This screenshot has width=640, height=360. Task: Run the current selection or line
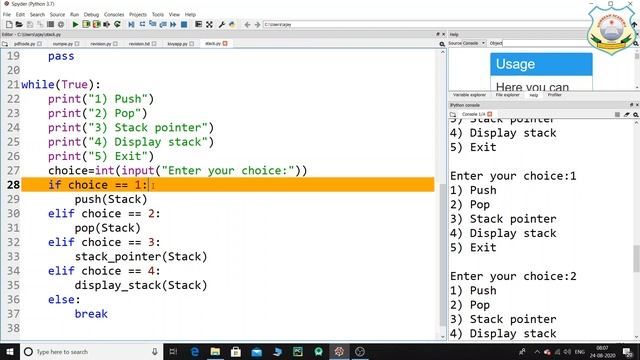(107, 24)
